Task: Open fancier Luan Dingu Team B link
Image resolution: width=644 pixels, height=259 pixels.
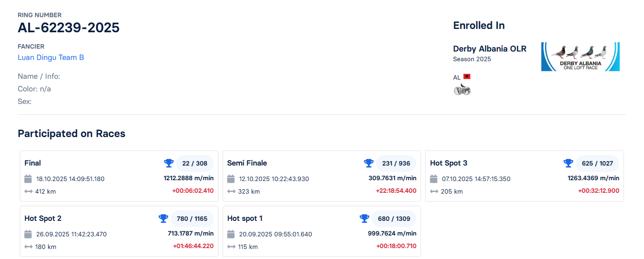Action: pyautogui.click(x=51, y=57)
